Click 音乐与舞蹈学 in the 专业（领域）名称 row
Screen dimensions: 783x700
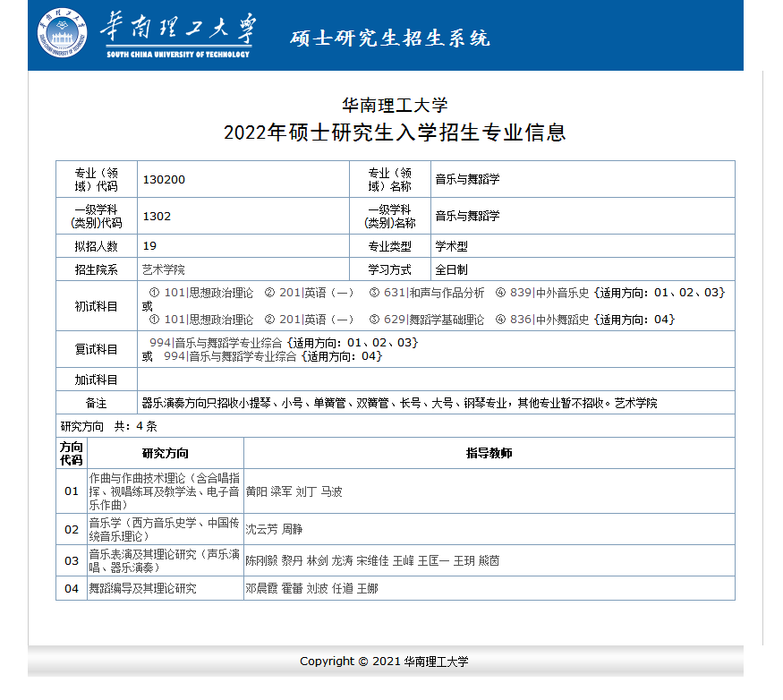(467, 179)
